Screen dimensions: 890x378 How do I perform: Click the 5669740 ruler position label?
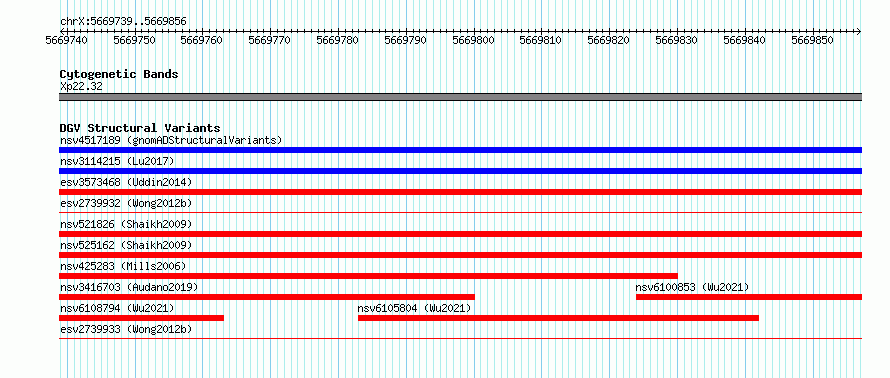coord(67,40)
